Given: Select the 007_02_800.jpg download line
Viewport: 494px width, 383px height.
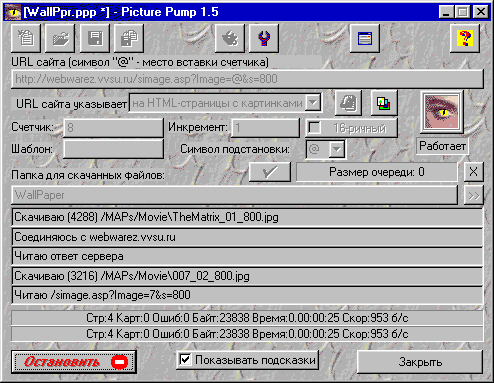Looking at the screenshot, I should point(247,276).
